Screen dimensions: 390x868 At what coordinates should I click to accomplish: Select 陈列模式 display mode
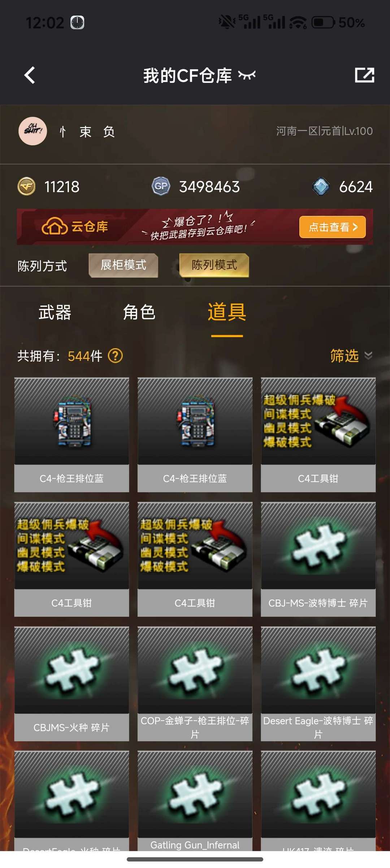pos(214,265)
